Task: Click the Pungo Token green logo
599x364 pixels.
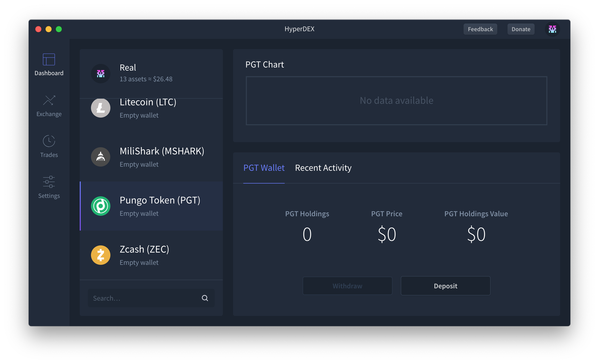Action: tap(100, 206)
